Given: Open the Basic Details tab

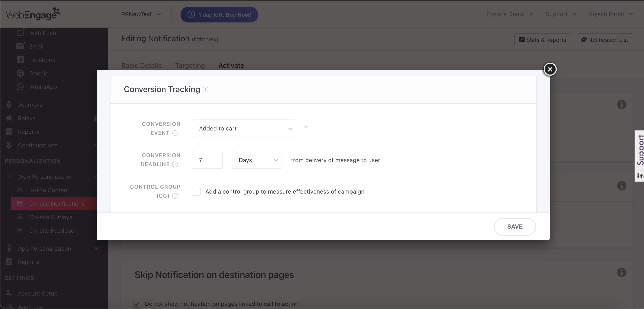Looking at the screenshot, I should pyautogui.click(x=141, y=65).
